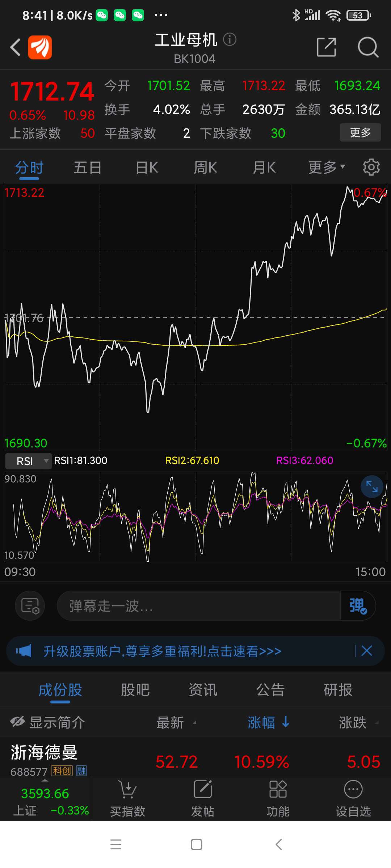
Task: Open the 股吧 tab
Action: [135, 690]
